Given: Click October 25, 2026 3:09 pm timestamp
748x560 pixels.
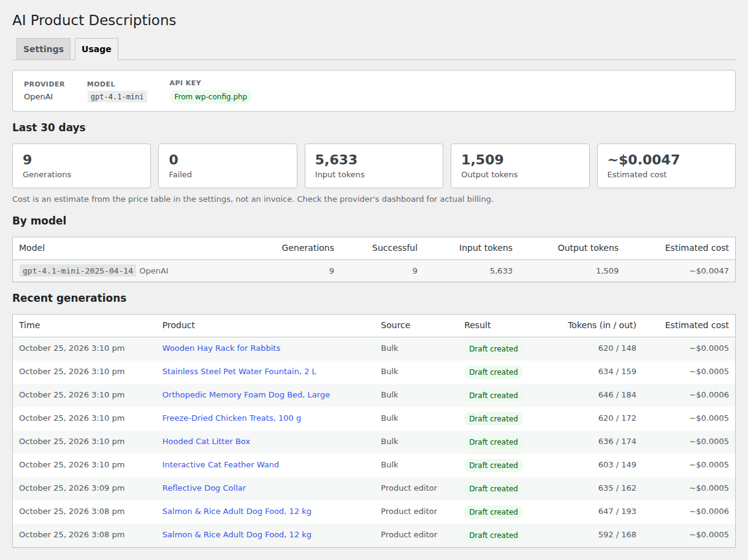Looking at the screenshot, I should click(72, 488).
